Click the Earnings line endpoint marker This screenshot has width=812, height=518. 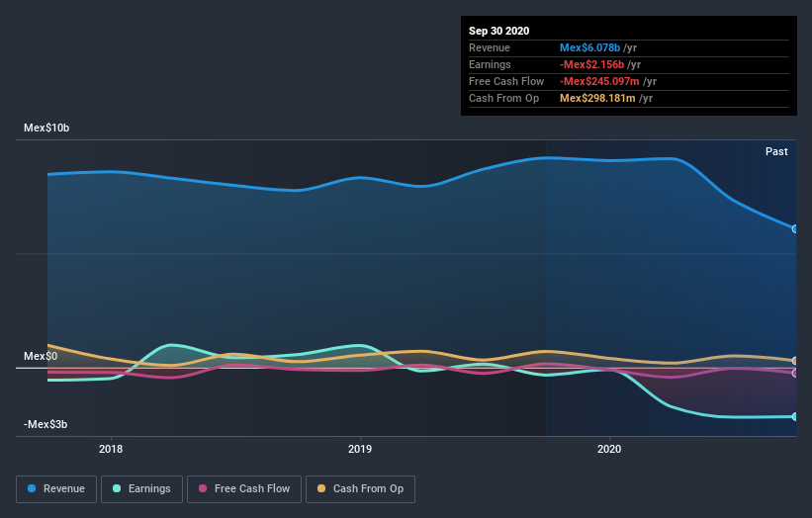(795, 416)
